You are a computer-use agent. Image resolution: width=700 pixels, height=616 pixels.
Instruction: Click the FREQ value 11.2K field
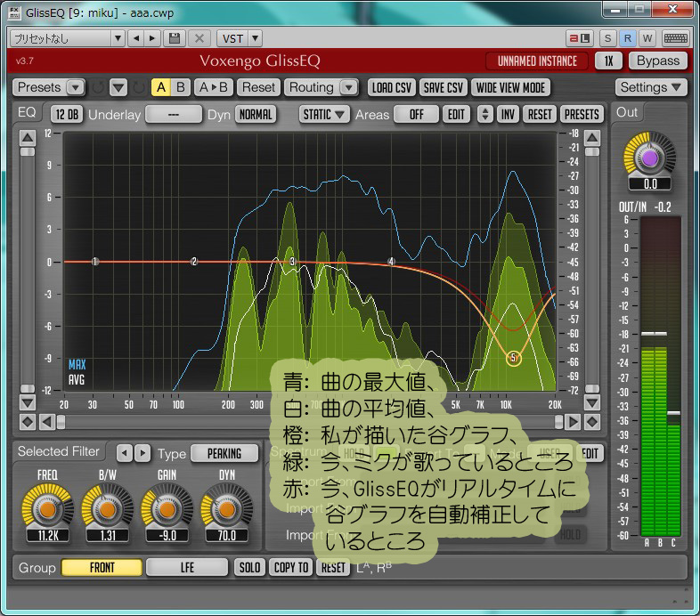pos(48,535)
